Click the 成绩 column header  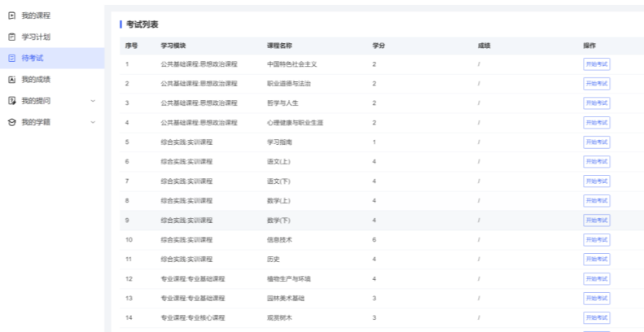tap(484, 46)
